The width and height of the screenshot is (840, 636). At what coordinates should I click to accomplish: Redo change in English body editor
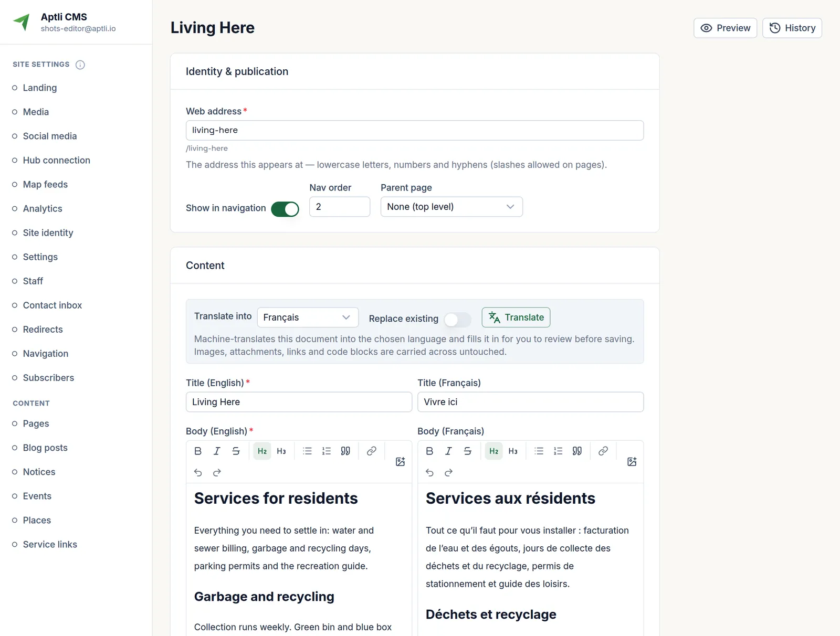(x=217, y=473)
